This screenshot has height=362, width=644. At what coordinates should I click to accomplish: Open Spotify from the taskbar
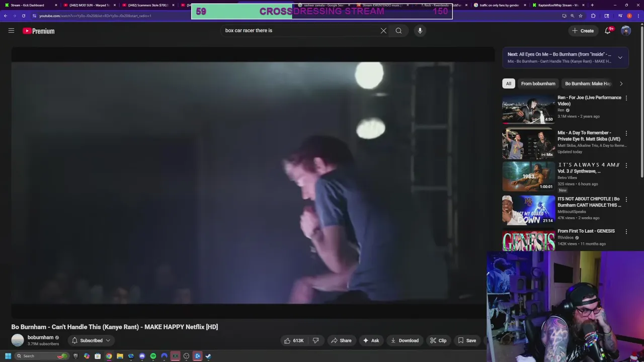pos(153,356)
